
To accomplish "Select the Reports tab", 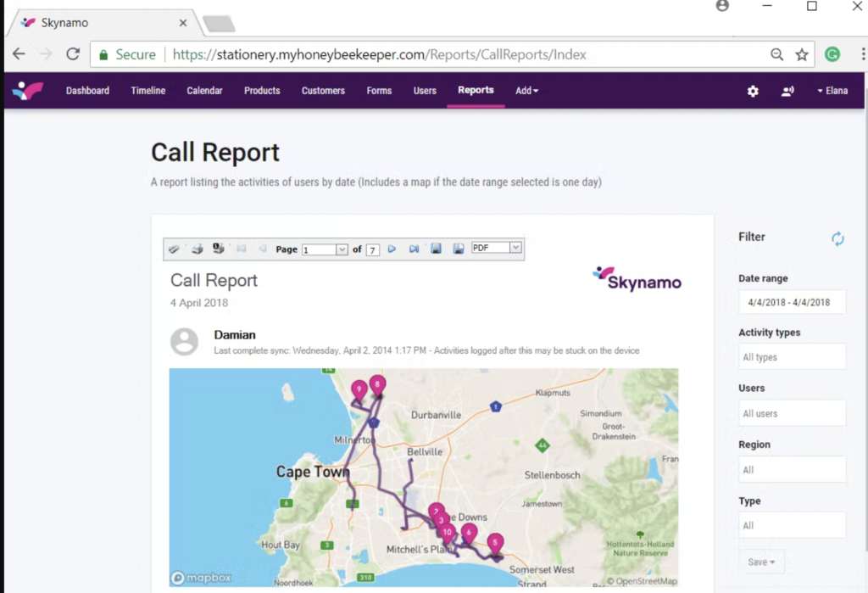I will [x=476, y=90].
